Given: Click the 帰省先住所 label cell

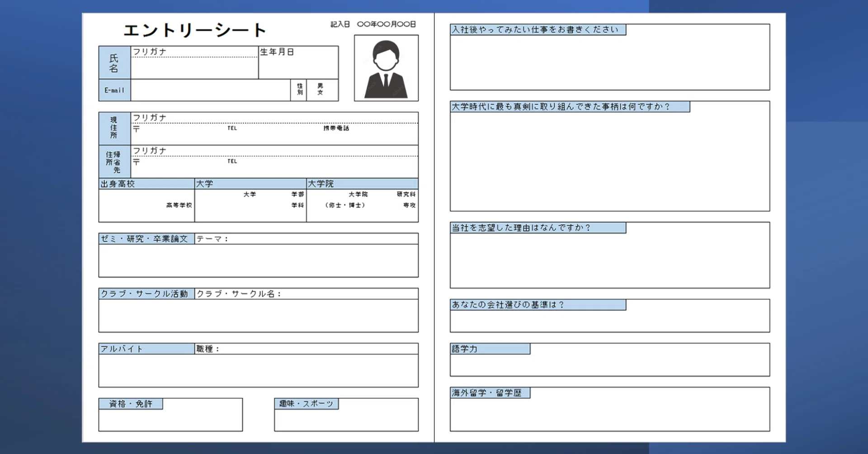Looking at the screenshot, I should coord(114,161).
